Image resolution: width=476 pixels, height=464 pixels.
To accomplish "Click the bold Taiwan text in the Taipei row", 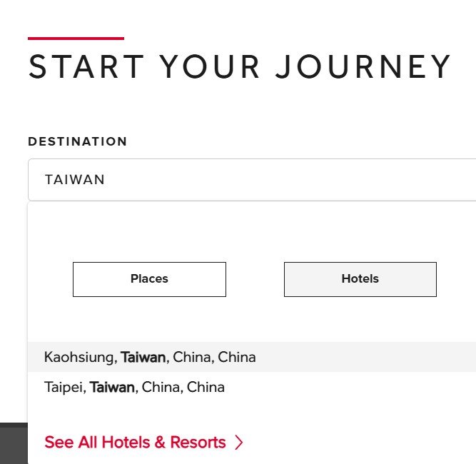I will [112, 388].
